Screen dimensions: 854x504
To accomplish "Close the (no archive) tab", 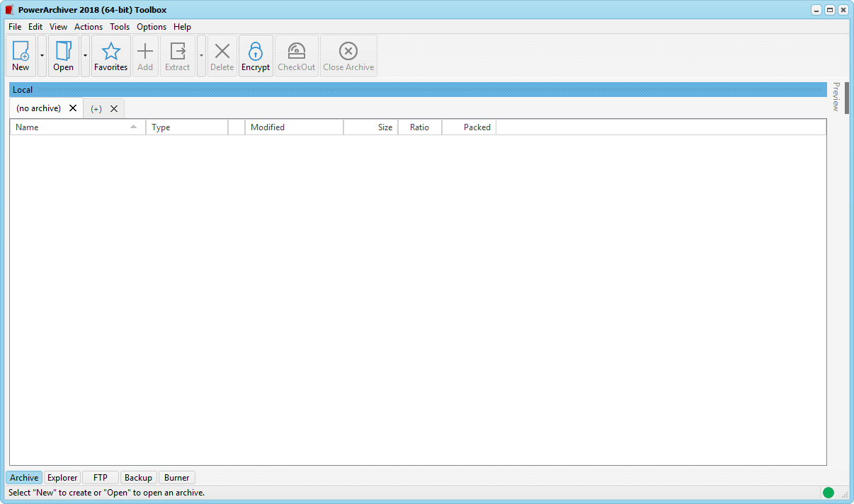I will [x=73, y=108].
